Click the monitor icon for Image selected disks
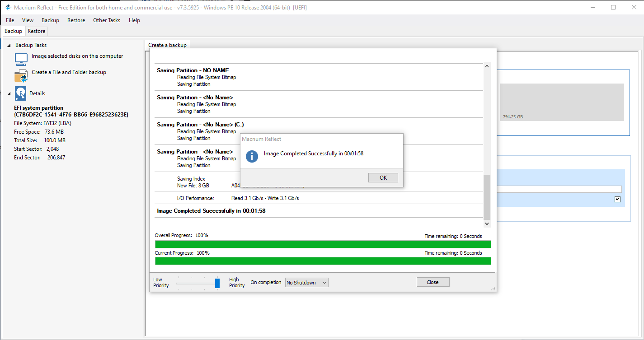644x340 pixels. pyautogui.click(x=21, y=60)
